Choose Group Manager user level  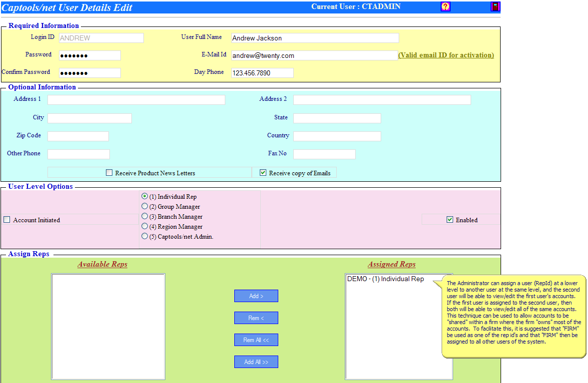(145, 206)
